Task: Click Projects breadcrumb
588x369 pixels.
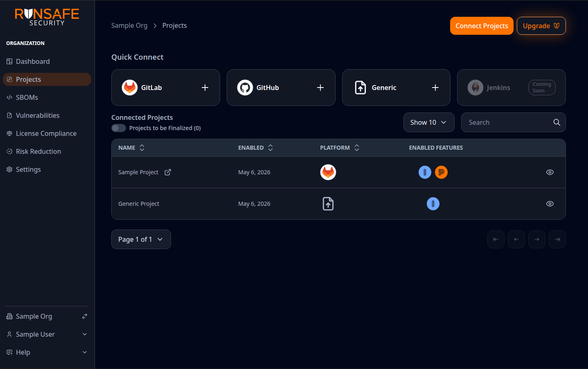Action: pyautogui.click(x=174, y=25)
